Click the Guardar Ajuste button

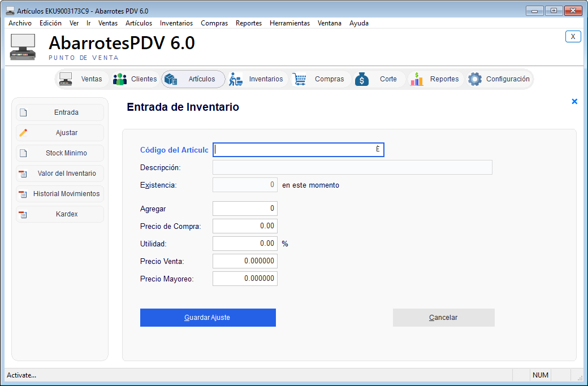pyautogui.click(x=207, y=318)
